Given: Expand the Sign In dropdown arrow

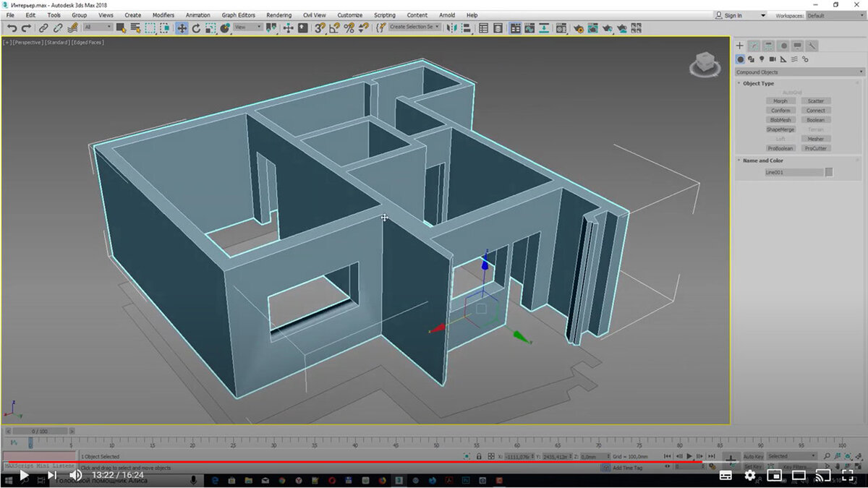Looking at the screenshot, I should 762,15.
